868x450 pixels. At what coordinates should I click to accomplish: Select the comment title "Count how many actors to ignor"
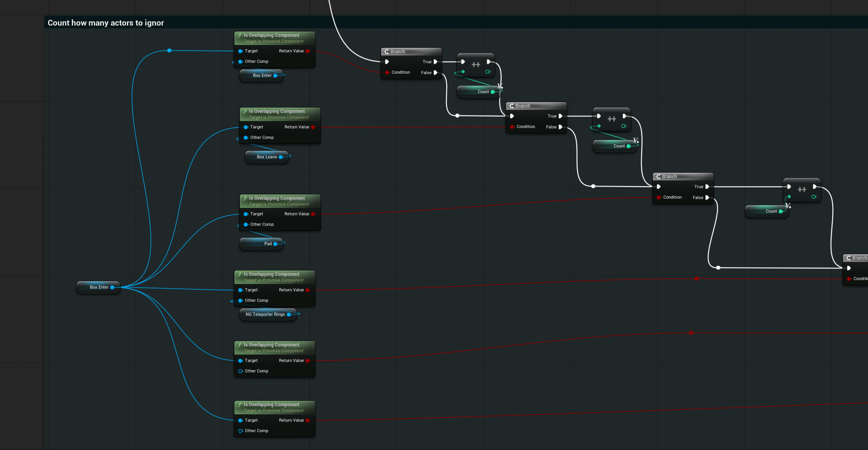click(106, 23)
